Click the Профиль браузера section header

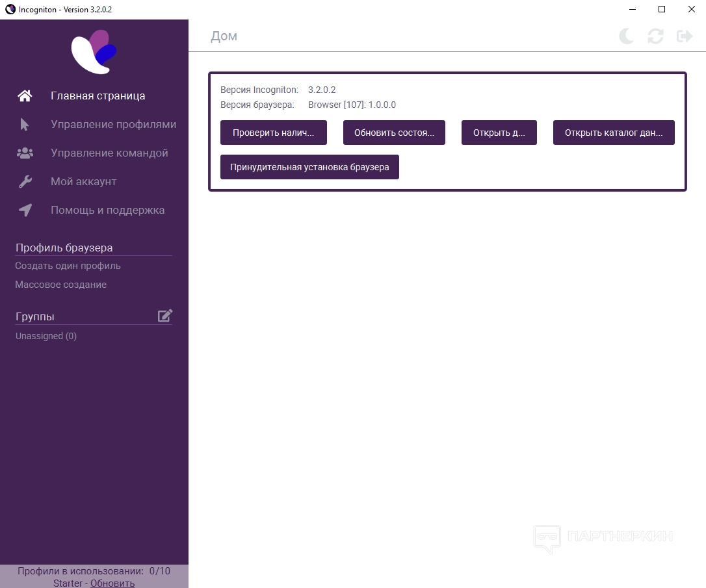[64, 248]
